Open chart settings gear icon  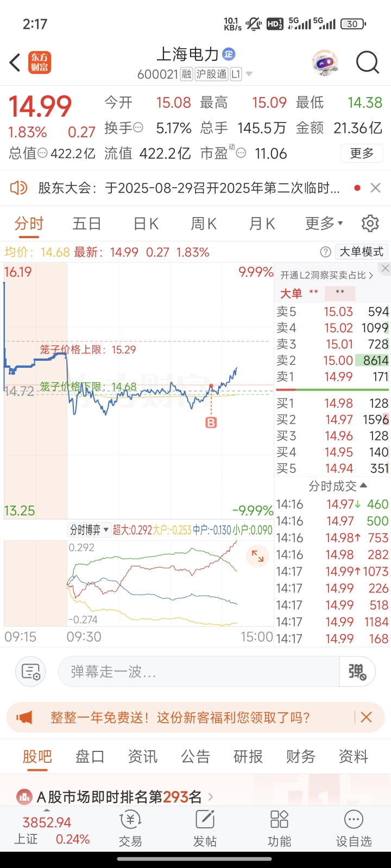370,224
